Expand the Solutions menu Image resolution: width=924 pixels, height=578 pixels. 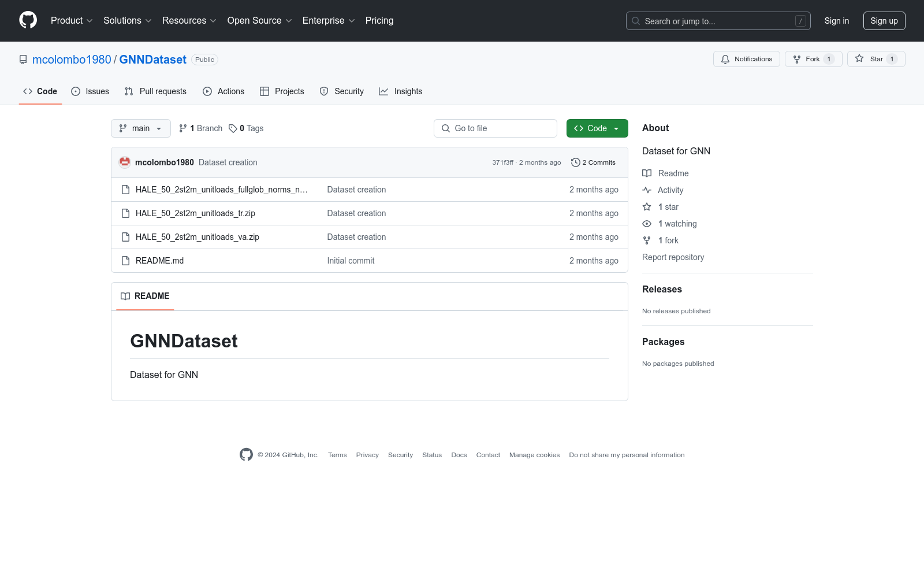pyautogui.click(x=128, y=20)
